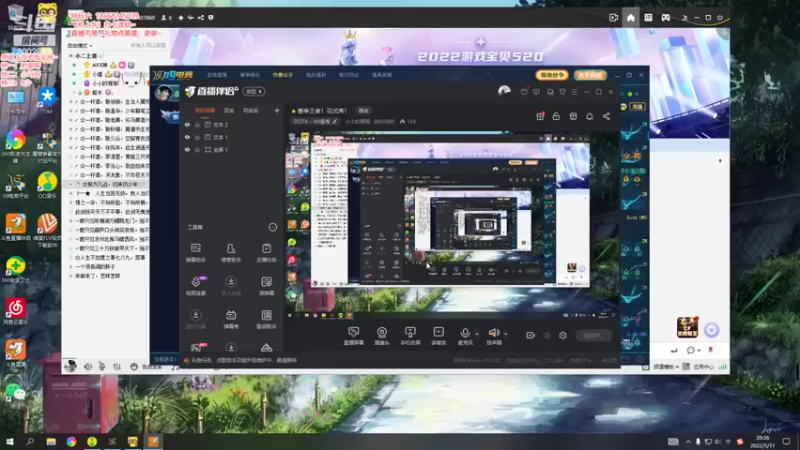Click the yellow 领地纷争 button in 09电竞
The width and height of the screenshot is (800, 450).
click(x=552, y=75)
